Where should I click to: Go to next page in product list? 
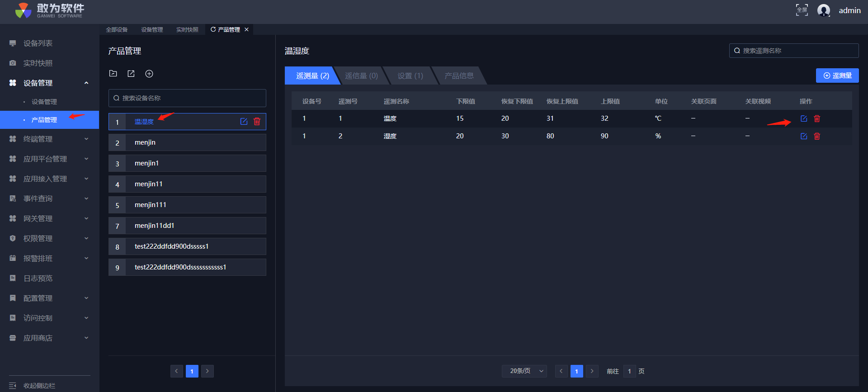pos(208,371)
